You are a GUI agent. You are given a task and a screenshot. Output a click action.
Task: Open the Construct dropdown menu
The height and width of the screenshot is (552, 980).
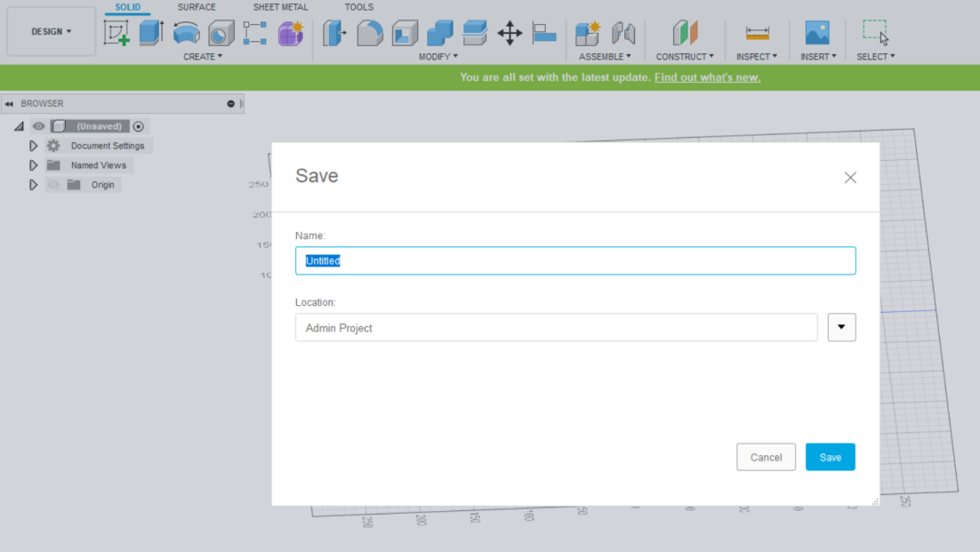685,56
